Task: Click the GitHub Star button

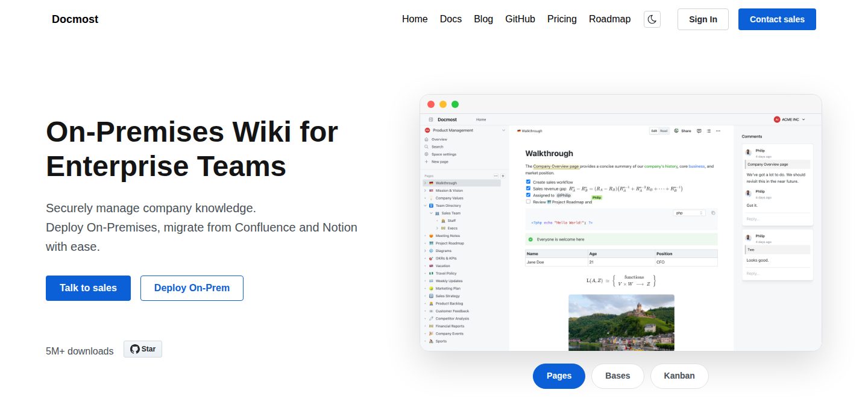Action: [x=143, y=349]
